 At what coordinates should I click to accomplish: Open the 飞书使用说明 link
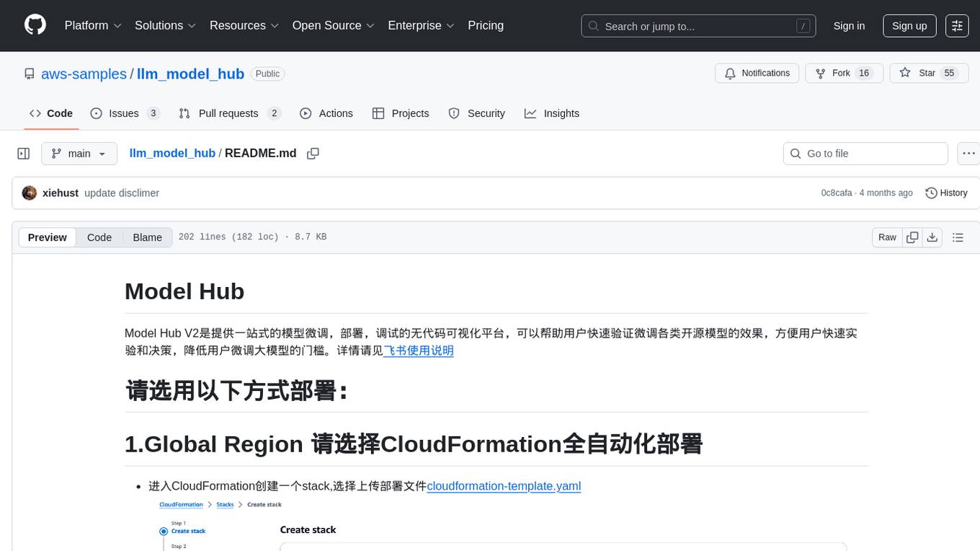point(419,351)
